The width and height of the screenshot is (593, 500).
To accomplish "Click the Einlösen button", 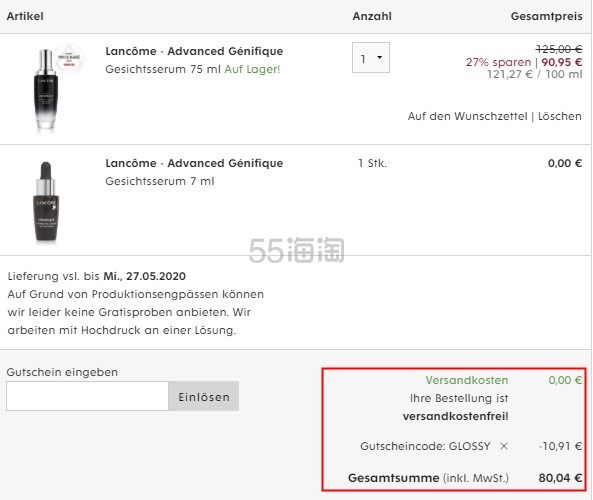I will (204, 396).
